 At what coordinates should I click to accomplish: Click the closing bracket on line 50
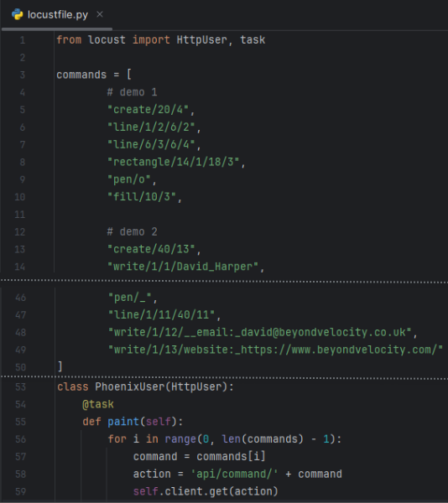point(60,366)
